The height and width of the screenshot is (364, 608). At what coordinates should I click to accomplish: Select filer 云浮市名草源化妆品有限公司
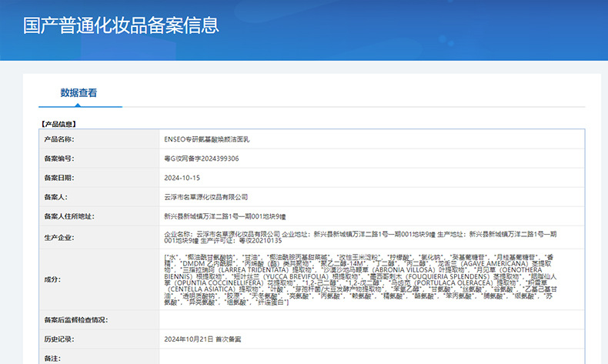click(206, 197)
